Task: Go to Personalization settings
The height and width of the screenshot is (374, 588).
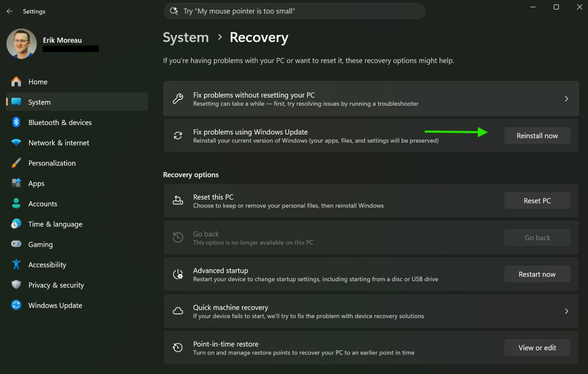Action: [77, 163]
